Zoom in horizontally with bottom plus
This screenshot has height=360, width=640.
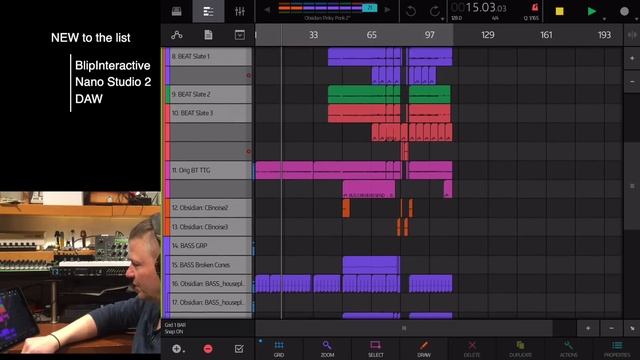point(588,328)
